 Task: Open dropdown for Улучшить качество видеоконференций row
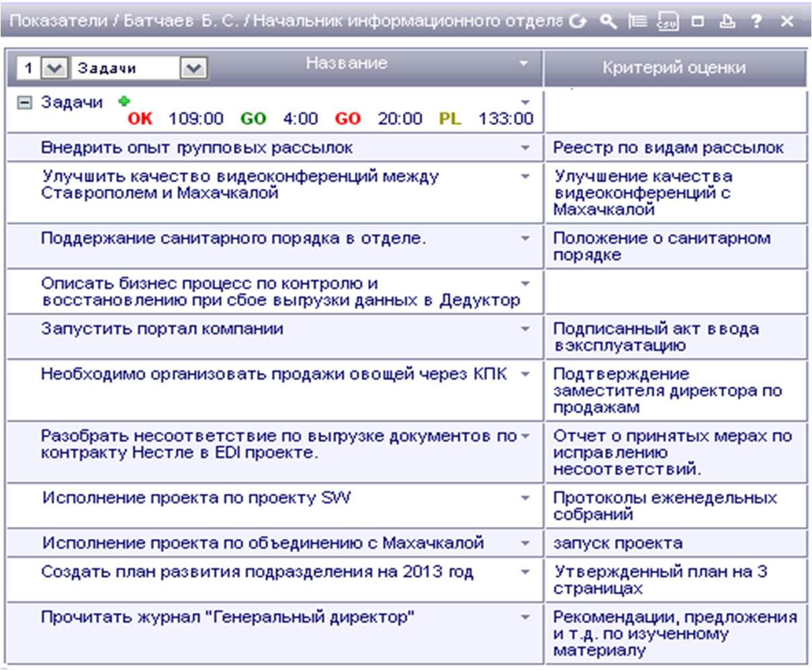coord(526,177)
